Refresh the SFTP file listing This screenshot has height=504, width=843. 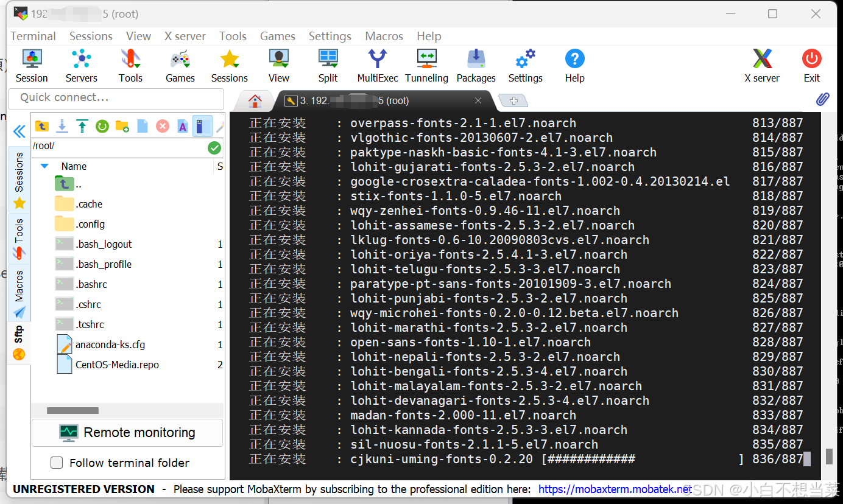tap(102, 126)
